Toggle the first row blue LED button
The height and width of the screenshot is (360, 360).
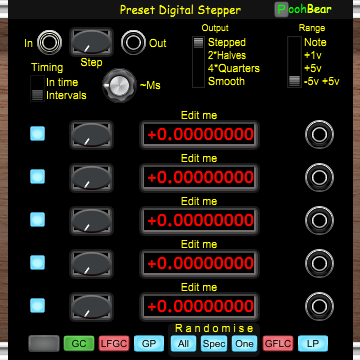[x=37, y=133]
